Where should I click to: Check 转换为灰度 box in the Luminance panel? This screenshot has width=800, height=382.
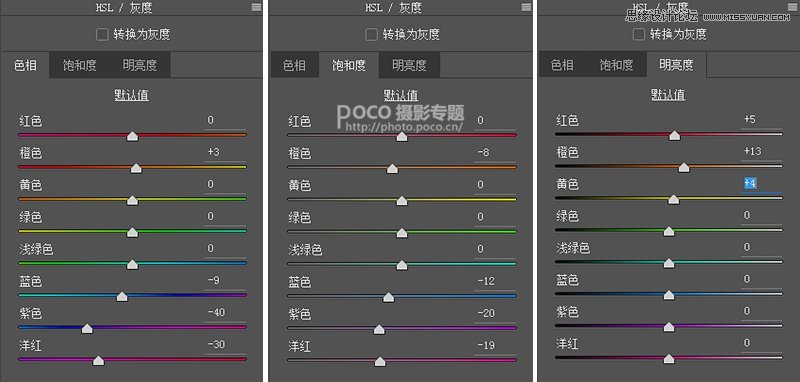point(639,34)
